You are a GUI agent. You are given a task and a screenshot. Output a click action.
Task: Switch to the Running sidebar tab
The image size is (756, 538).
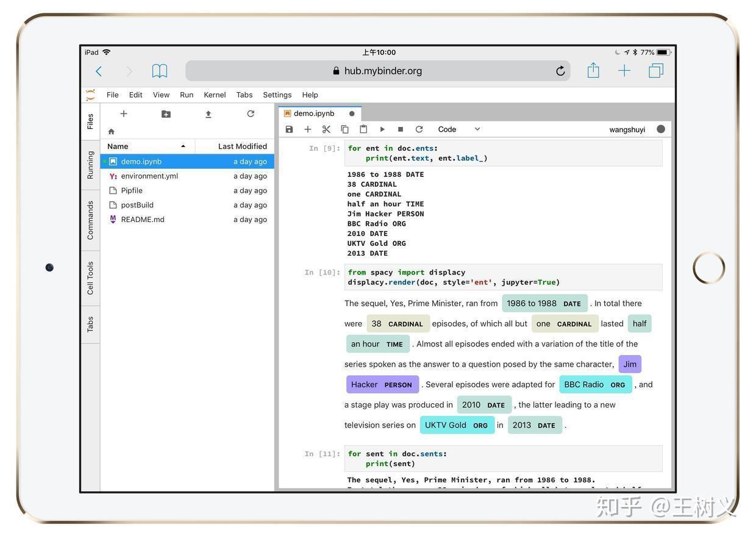pos(90,165)
